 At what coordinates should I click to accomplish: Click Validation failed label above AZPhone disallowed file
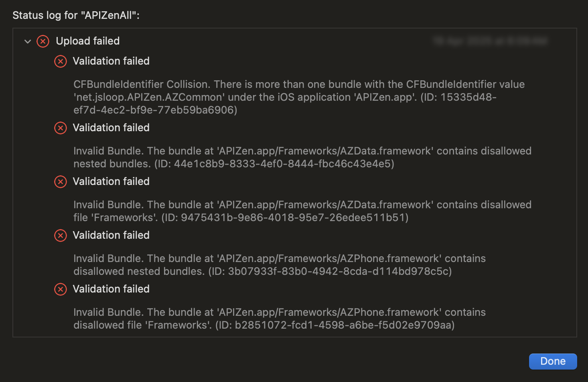click(111, 289)
